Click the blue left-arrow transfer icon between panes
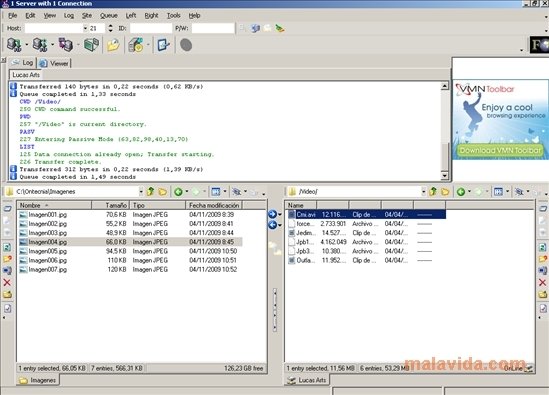The height and width of the screenshot is (395, 549). tap(272, 224)
